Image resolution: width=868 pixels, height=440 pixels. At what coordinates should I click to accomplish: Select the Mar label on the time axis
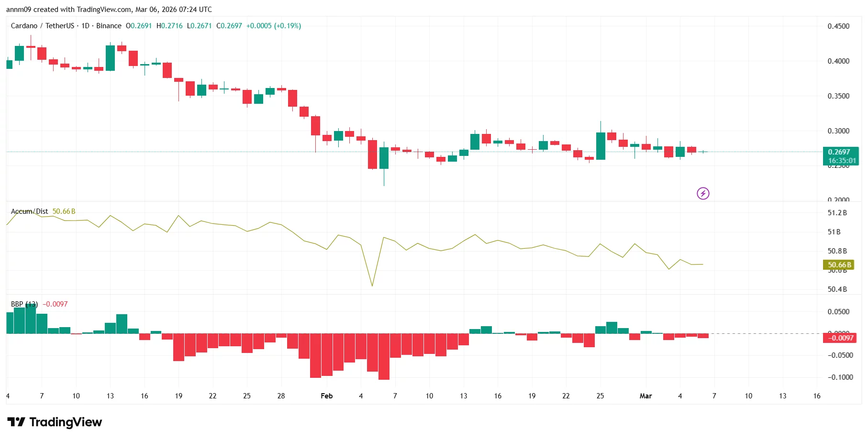(x=646, y=396)
